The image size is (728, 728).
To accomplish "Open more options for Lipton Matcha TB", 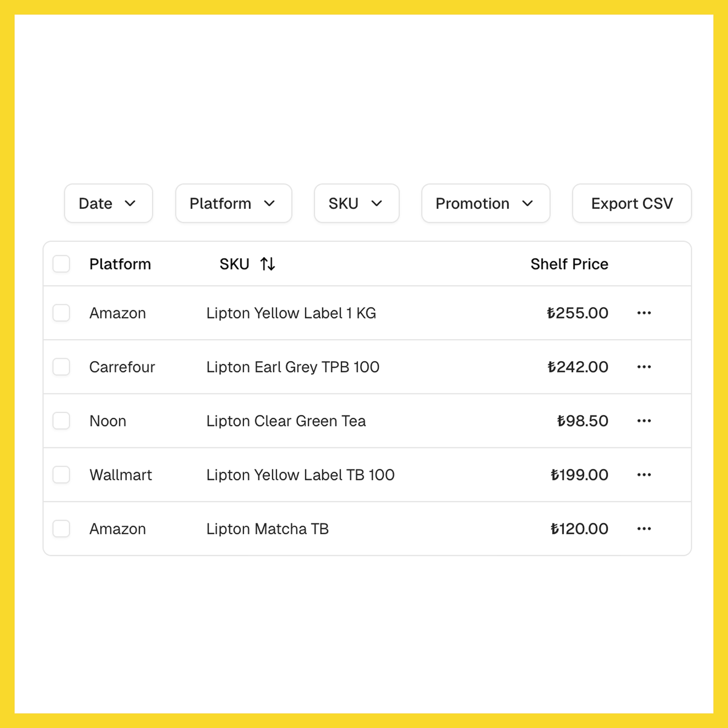I will pyautogui.click(x=644, y=529).
